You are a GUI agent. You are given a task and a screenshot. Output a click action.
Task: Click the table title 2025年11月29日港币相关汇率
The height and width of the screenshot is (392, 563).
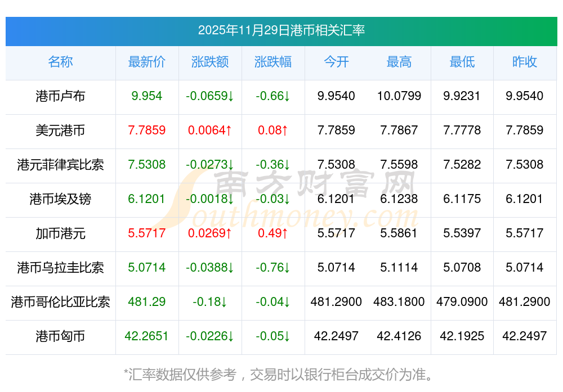pyautogui.click(x=281, y=30)
